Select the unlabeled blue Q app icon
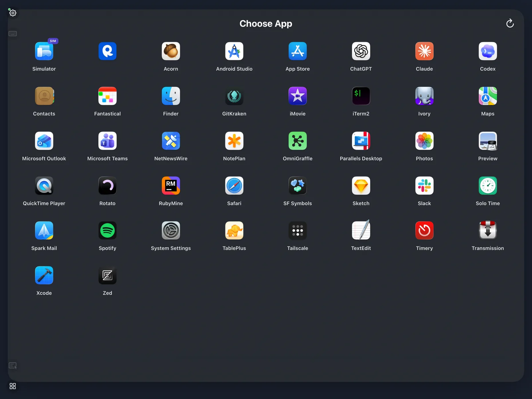The width and height of the screenshot is (532, 399). [107, 51]
